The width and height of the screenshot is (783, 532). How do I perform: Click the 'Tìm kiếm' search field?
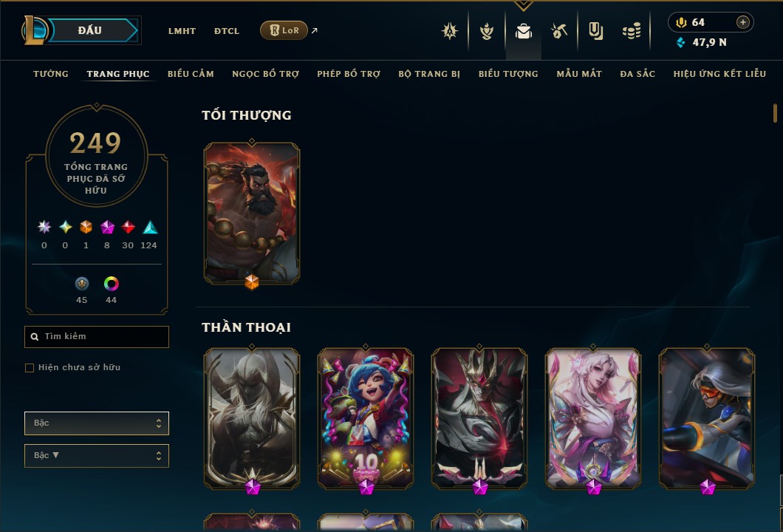pos(97,337)
